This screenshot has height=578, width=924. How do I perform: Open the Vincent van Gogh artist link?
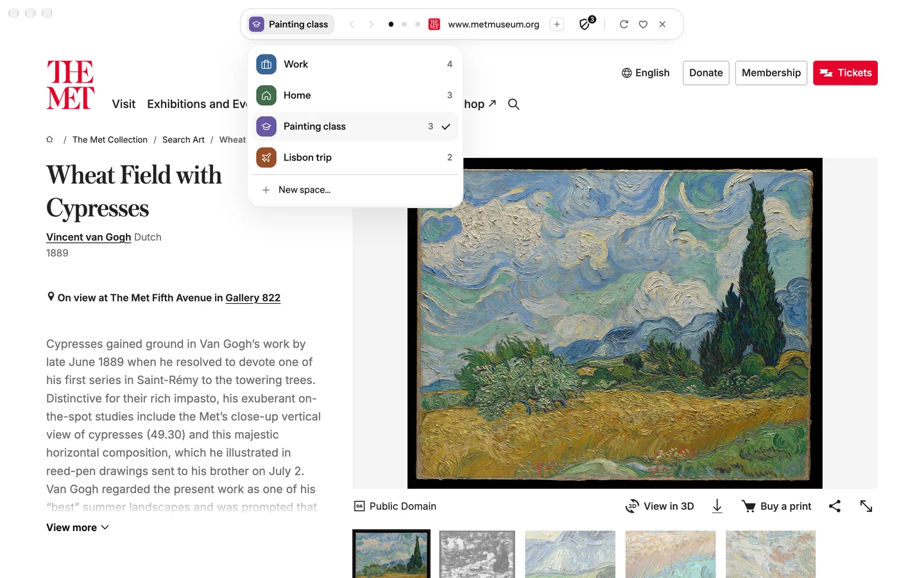click(89, 237)
